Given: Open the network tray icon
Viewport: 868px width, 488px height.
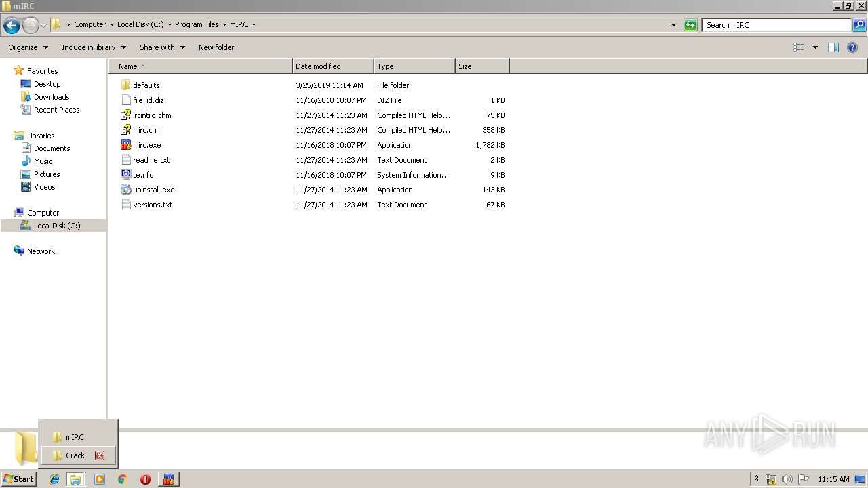Looking at the screenshot, I should point(771,479).
